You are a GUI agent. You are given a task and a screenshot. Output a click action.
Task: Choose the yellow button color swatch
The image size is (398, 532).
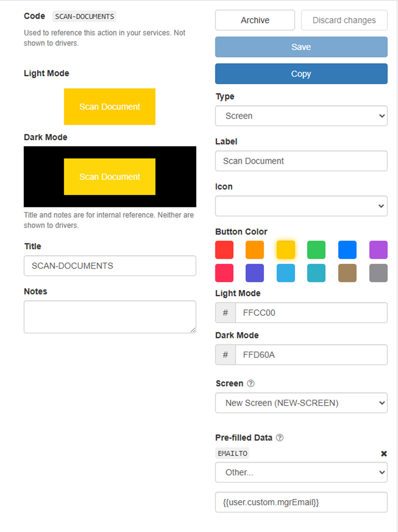coord(286,250)
